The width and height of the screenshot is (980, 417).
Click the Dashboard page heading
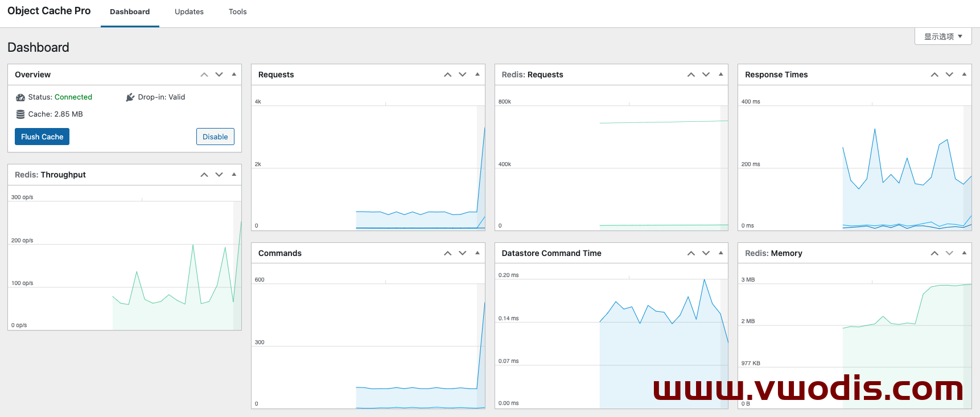pyautogui.click(x=38, y=47)
